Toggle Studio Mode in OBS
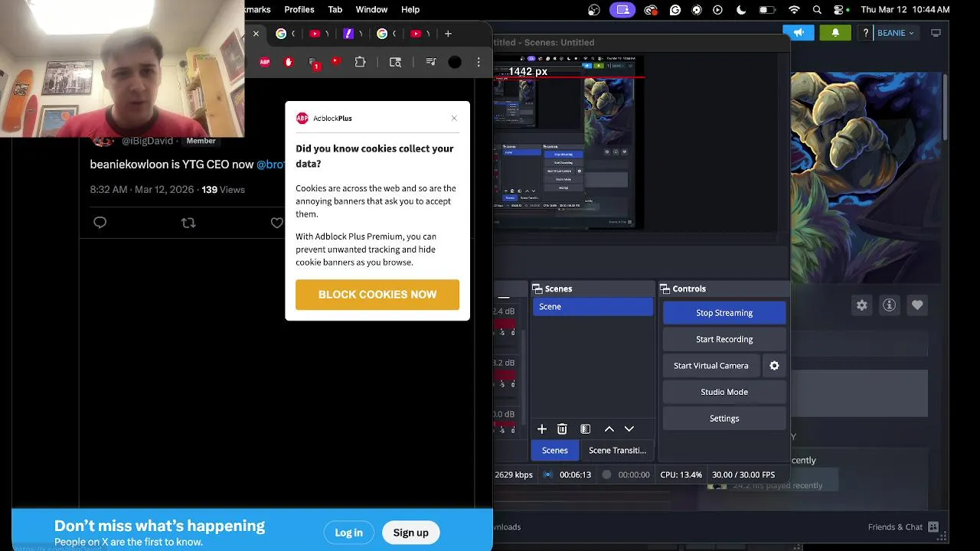Image resolution: width=980 pixels, height=551 pixels. click(724, 392)
